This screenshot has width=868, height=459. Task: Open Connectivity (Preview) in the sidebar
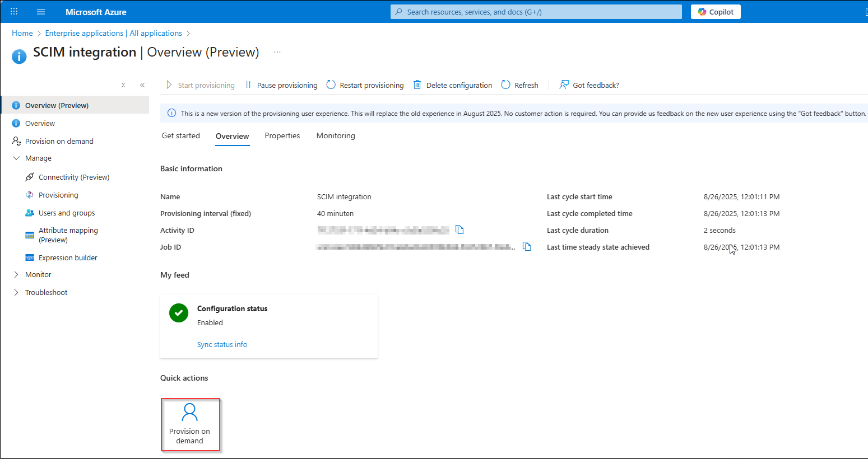tap(74, 177)
